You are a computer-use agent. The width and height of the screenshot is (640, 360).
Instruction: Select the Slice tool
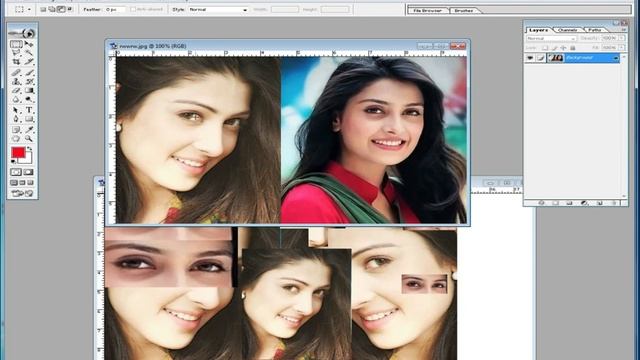[x=29, y=62]
